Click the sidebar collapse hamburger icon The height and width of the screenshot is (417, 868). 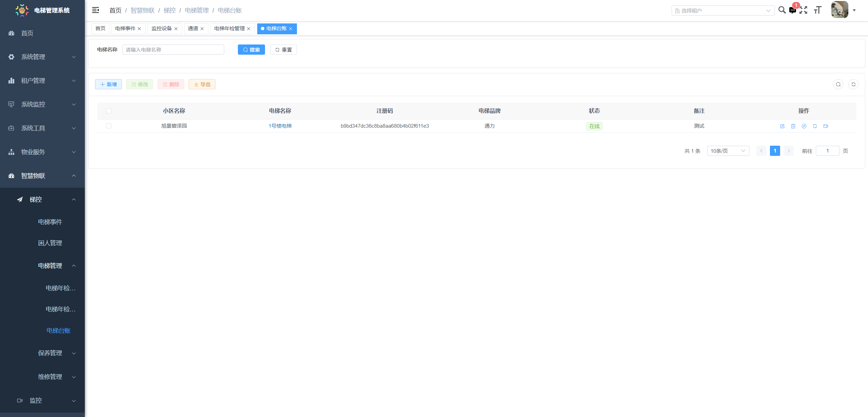point(96,10)
